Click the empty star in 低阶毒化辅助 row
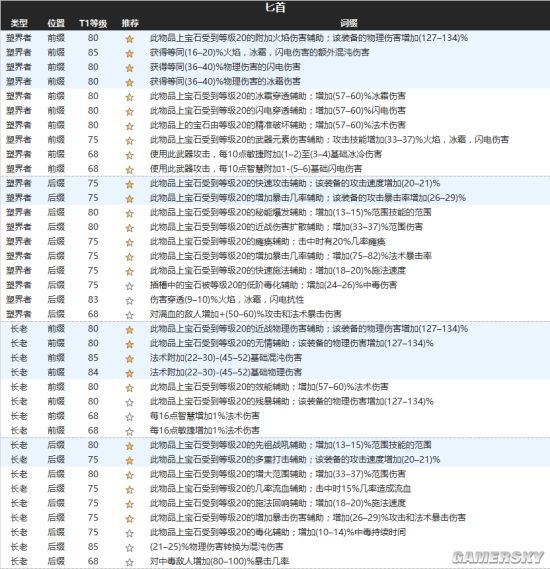This screenshot has width=550, height=569. pyautogui.click(x=130, y=286)
